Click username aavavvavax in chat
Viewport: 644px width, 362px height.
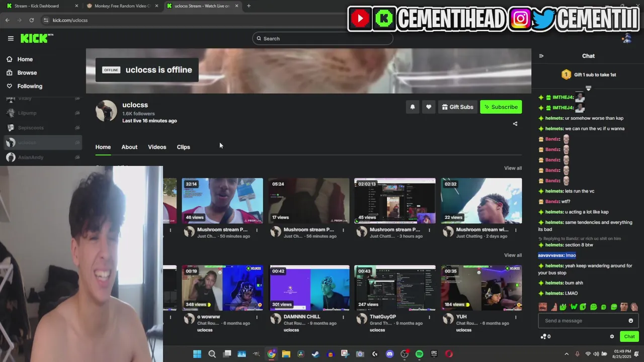550,255
